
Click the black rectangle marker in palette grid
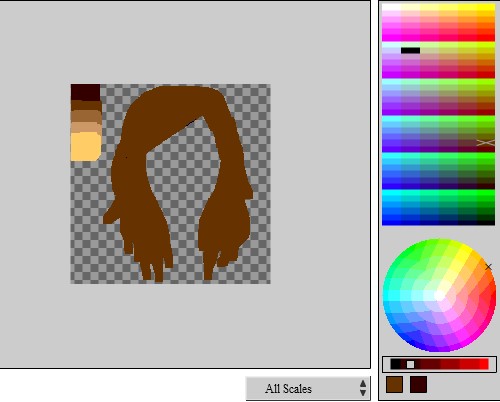tap(410, 50)
